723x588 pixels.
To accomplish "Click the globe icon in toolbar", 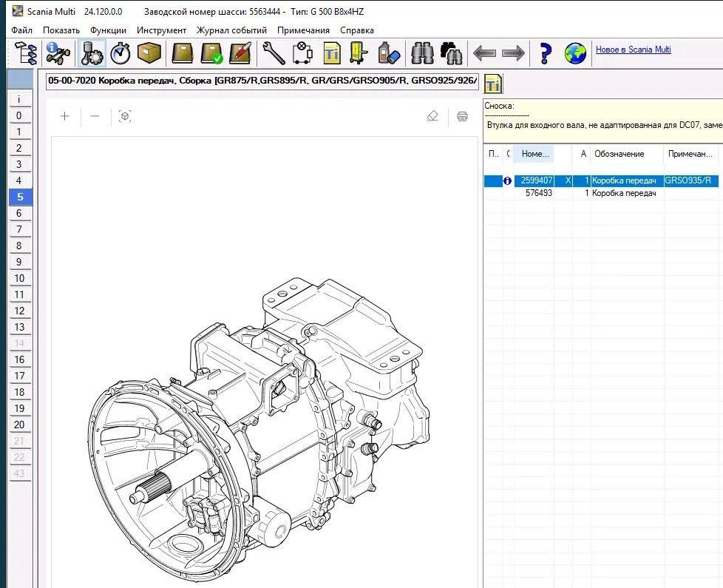I will (575, 53).
